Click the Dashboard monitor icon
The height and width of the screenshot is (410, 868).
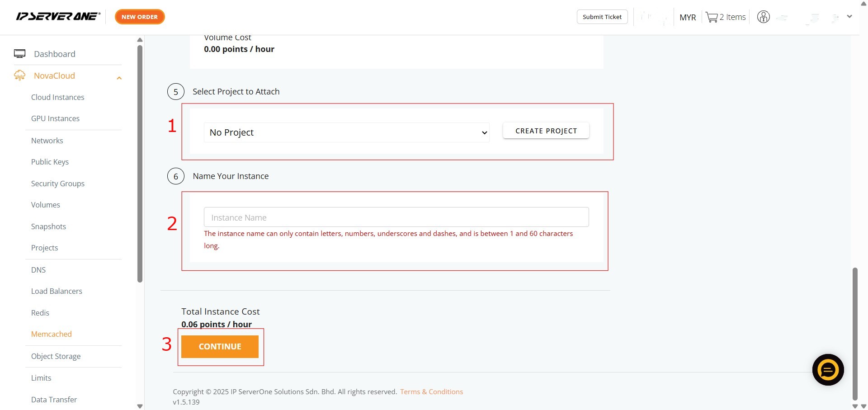19,54
